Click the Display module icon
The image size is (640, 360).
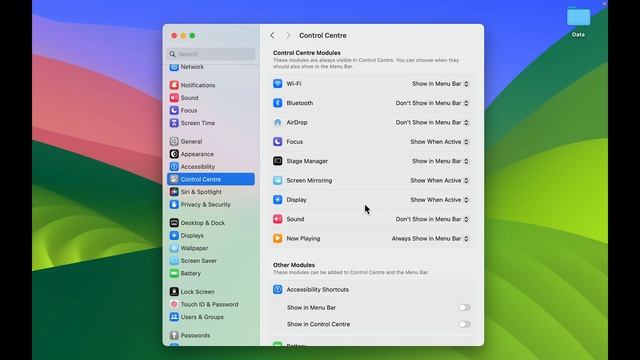(278, 200)
